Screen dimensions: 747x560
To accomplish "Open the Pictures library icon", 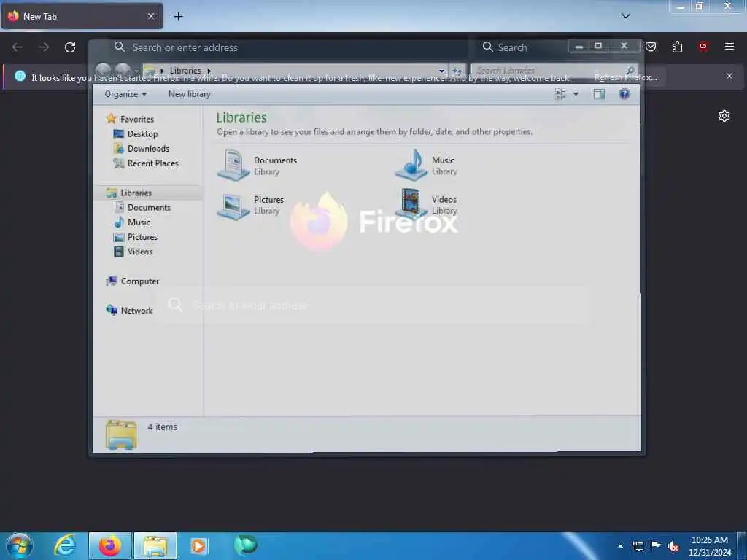I will [233, 205].
